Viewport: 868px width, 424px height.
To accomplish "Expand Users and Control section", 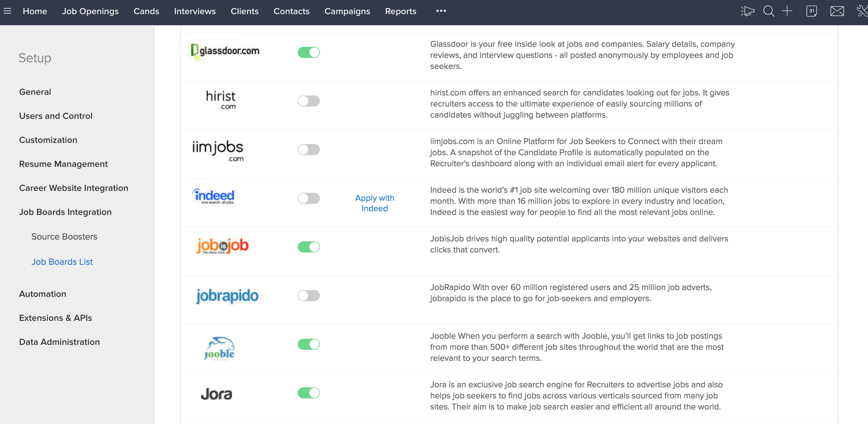I will [56, 116].
